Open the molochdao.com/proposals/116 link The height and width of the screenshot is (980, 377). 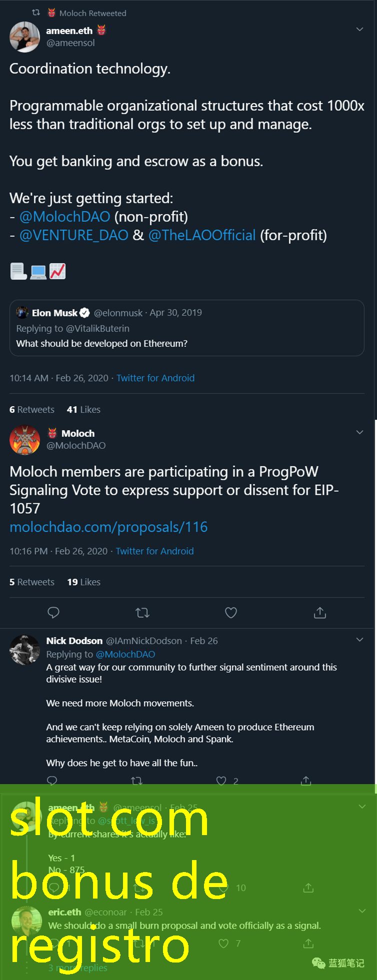tap(108, 527)
